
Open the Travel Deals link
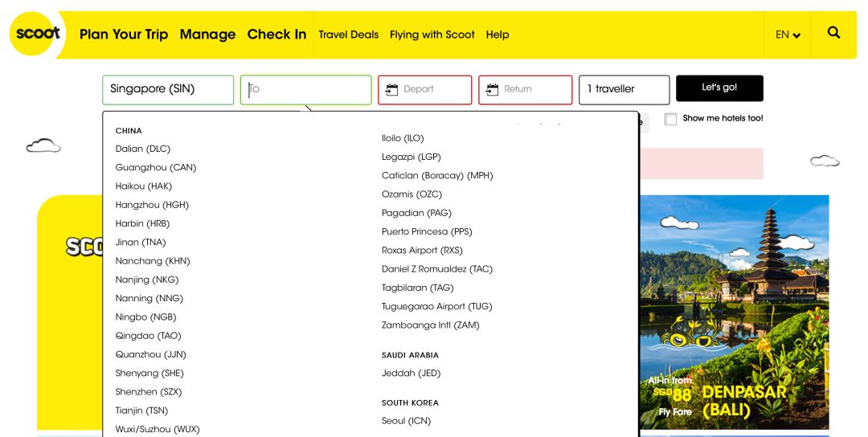tap(348, 35)
